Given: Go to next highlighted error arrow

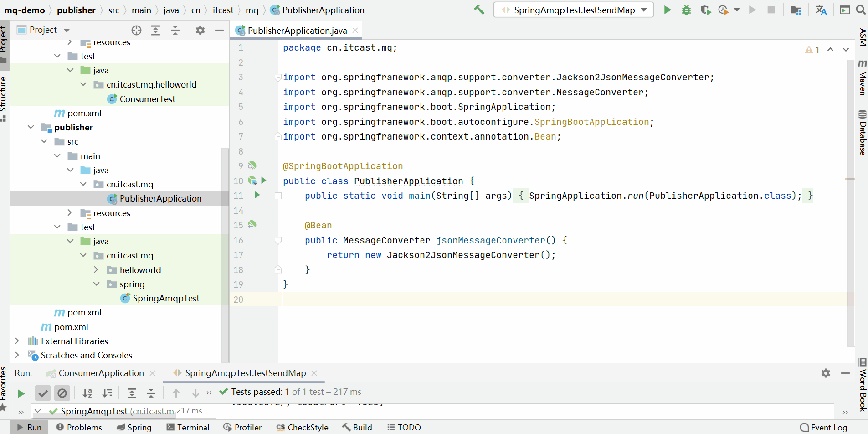Looking at the screenshot, I should [x=846, y=50].
